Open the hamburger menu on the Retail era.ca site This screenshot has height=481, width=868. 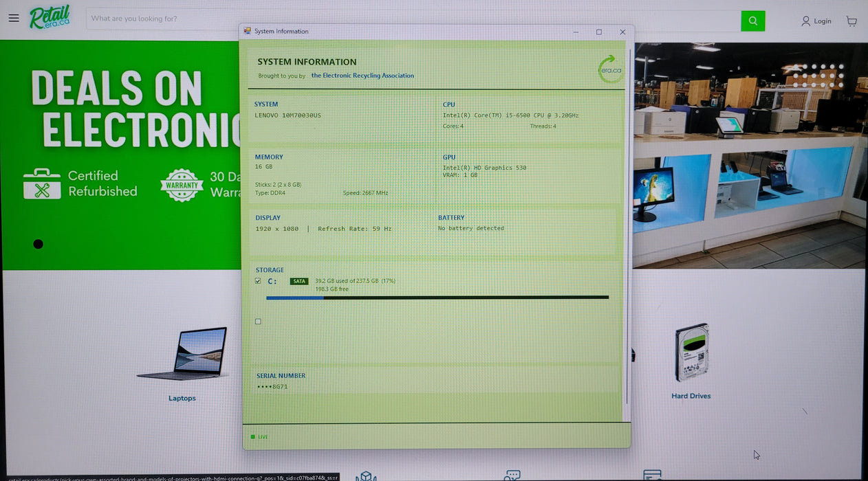(14, 18)
